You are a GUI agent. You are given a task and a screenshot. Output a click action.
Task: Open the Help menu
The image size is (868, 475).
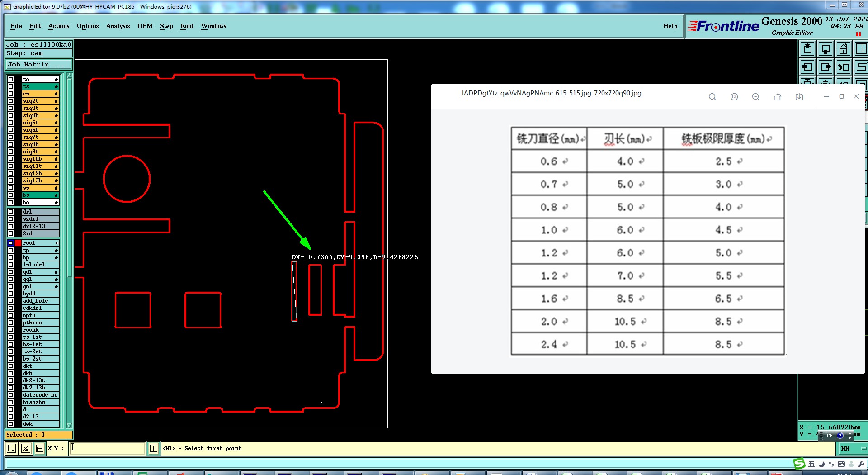[670, 26]
